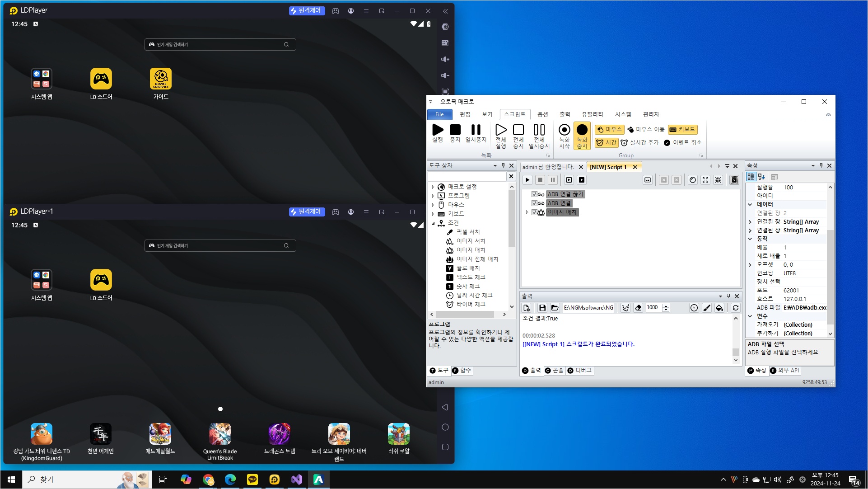The image size is (868, 489).
Task: Open KakaoTalk from the Windows taskbar
Action: [x=252, y=480]
